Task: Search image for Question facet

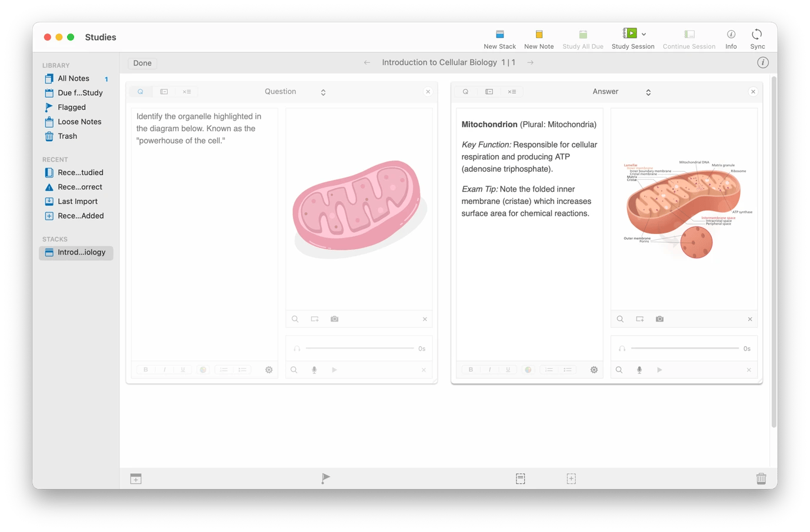Action: pos(295,319)
